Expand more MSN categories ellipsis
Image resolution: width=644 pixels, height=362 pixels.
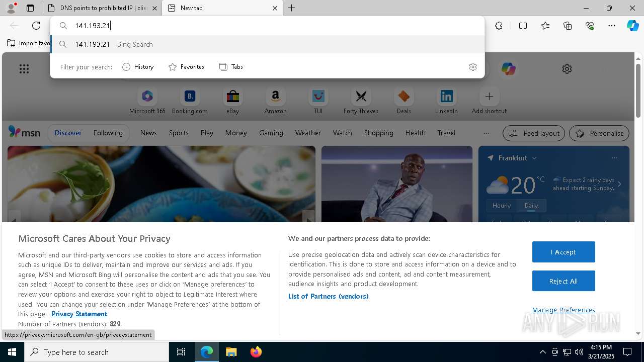[486, 133]
